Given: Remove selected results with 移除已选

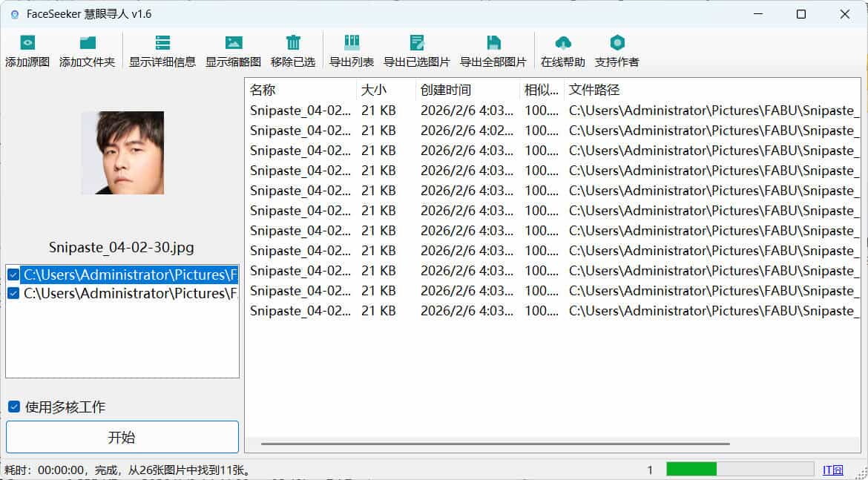Looking at the screenshot, I should coord(292,50).
